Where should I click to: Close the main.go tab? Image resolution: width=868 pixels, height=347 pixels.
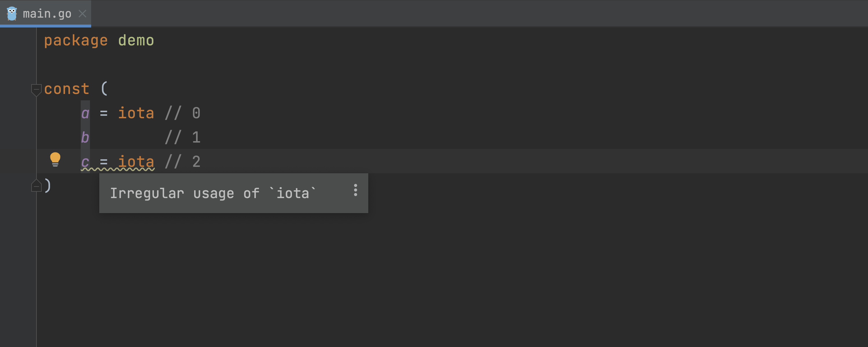[82, 14]
